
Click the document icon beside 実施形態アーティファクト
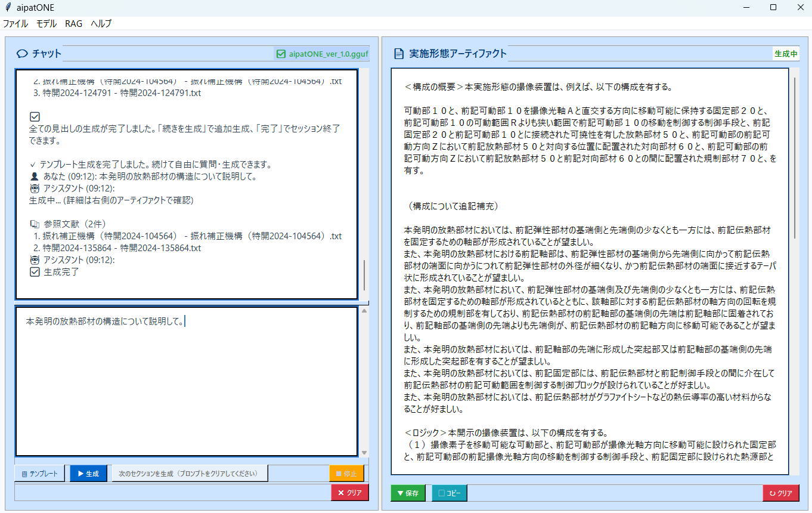(x=399, y=54)
